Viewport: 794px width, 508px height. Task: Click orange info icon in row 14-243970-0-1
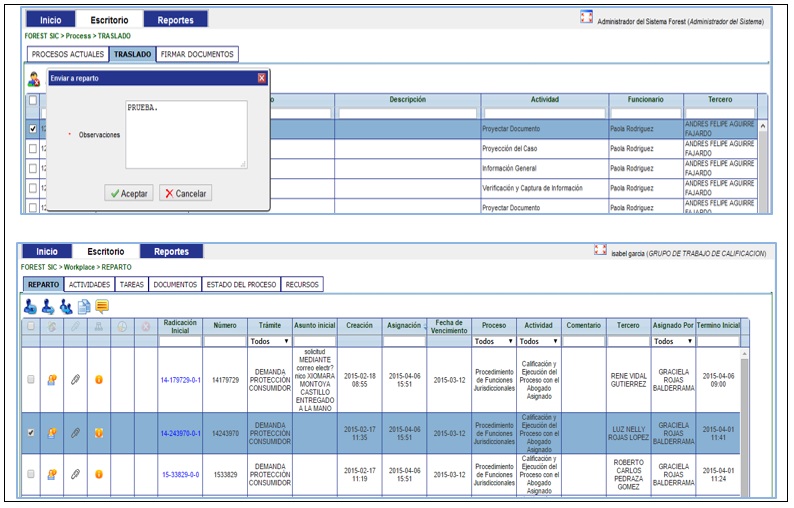99,433
